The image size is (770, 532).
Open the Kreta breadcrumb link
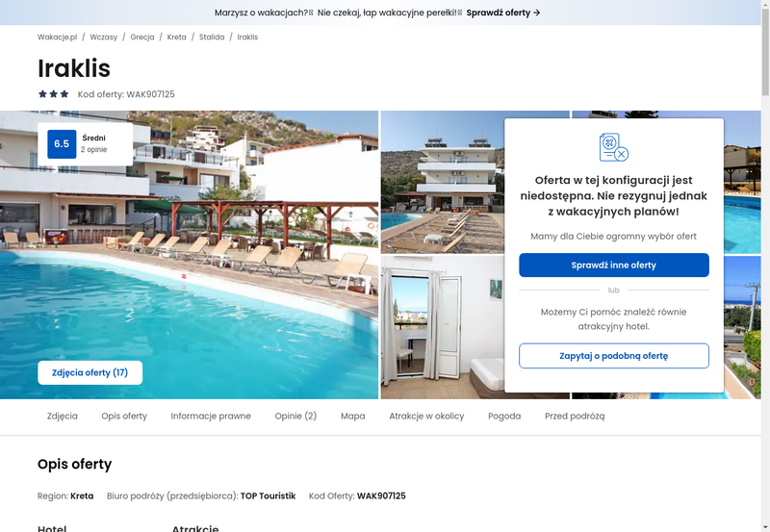coord(177,37)
